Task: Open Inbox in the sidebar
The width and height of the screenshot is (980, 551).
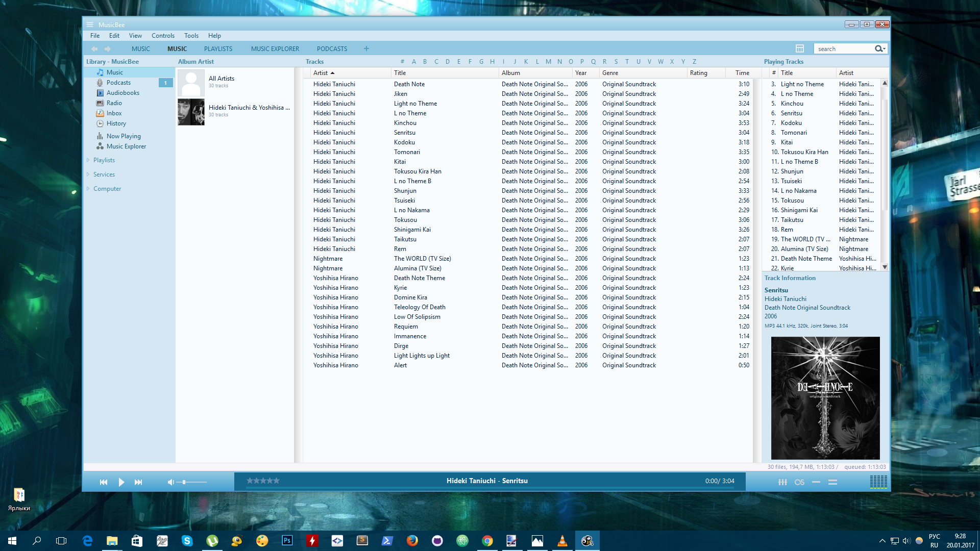Action: (130, 113)
